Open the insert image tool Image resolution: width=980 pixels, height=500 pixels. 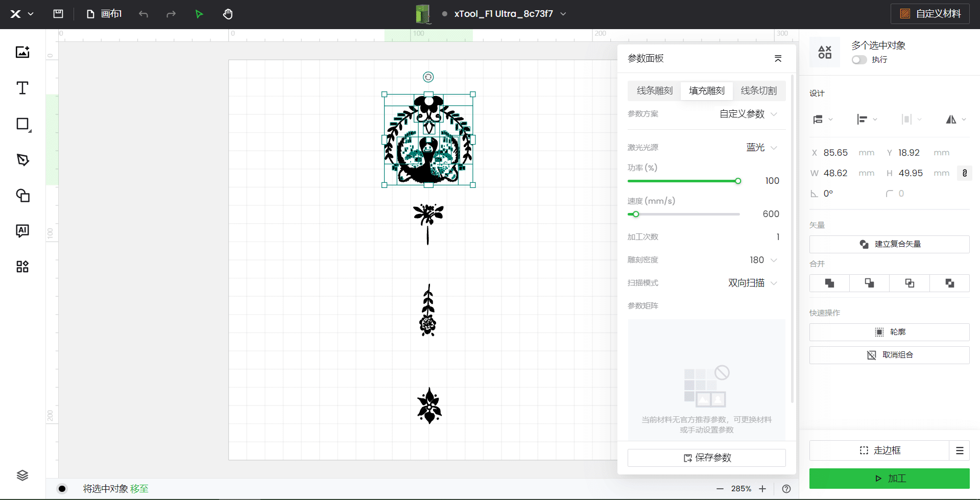coord(22,52)
